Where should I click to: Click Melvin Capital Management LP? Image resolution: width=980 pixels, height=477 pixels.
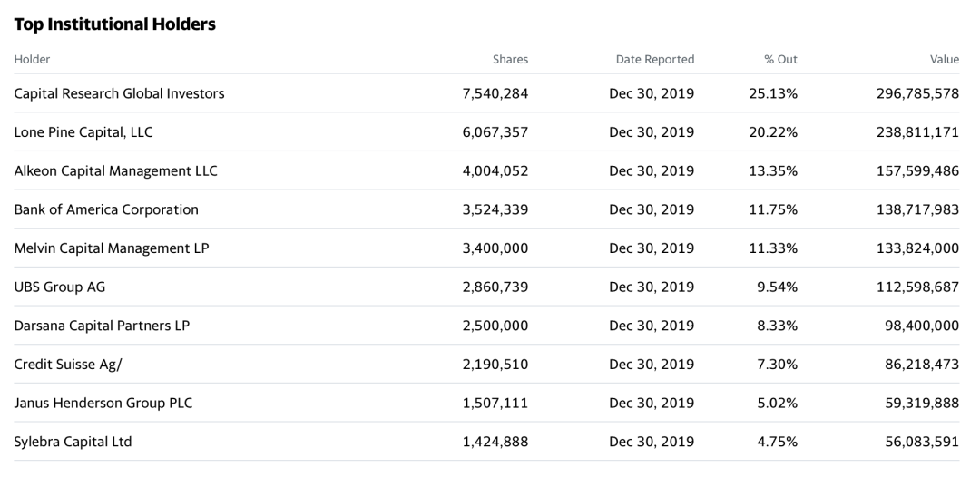point(111,248)
